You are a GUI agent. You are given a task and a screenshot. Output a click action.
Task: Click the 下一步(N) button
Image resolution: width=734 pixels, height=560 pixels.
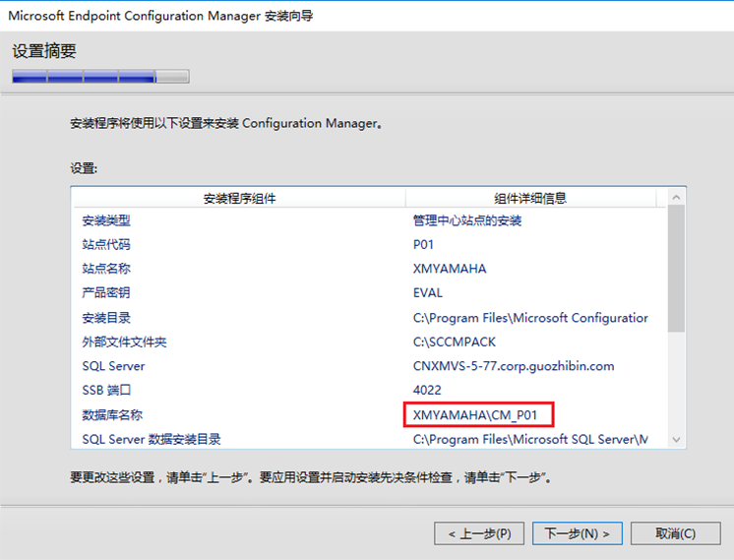578,533
